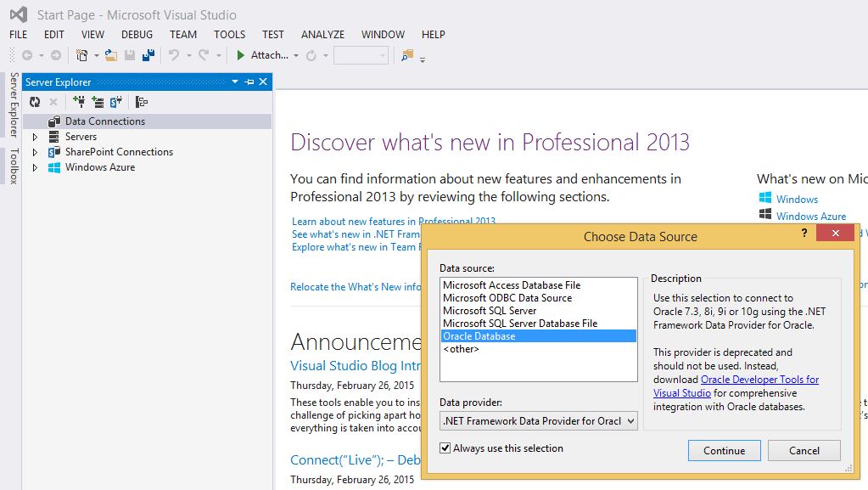Click the green Attach play icon
868x490 pixels.
[240, 55]
